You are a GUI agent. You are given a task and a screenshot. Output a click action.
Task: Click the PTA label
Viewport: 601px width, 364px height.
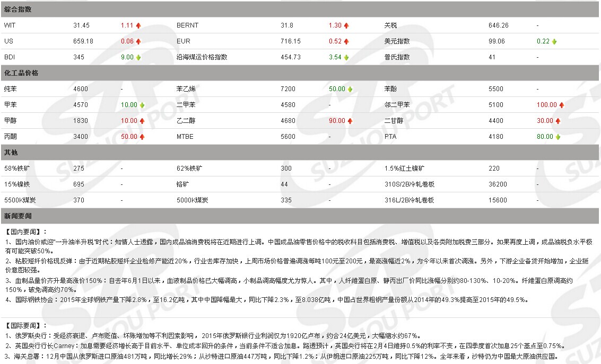(390, 136)
